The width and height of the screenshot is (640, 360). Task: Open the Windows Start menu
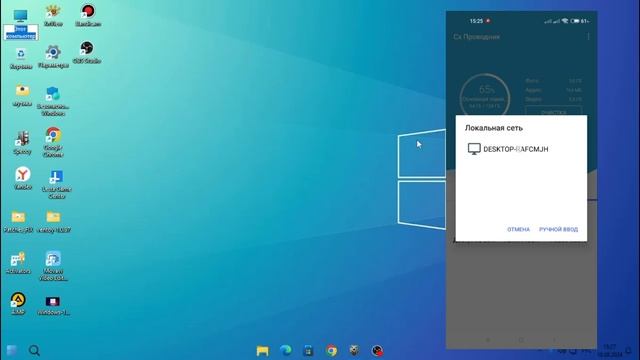click(x=11, y=350)
